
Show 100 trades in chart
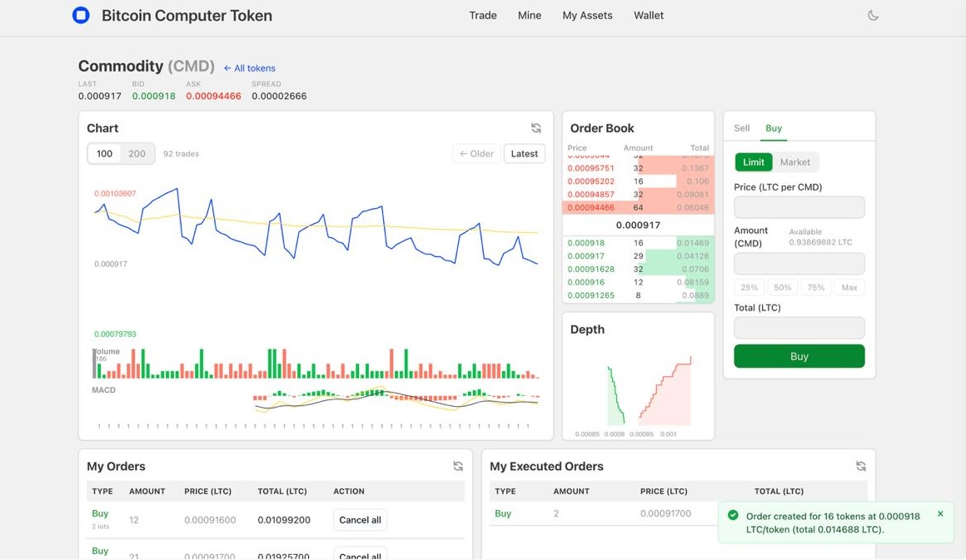104,154
